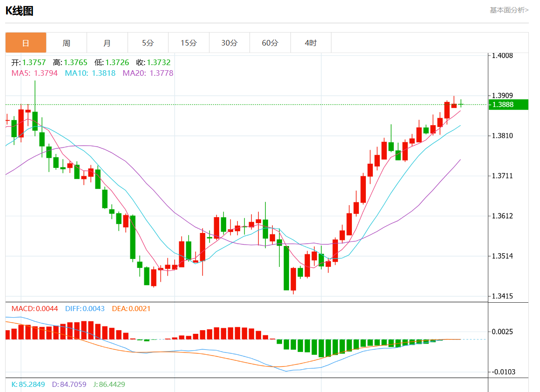Click the K线图 heading

coord(20,11)
